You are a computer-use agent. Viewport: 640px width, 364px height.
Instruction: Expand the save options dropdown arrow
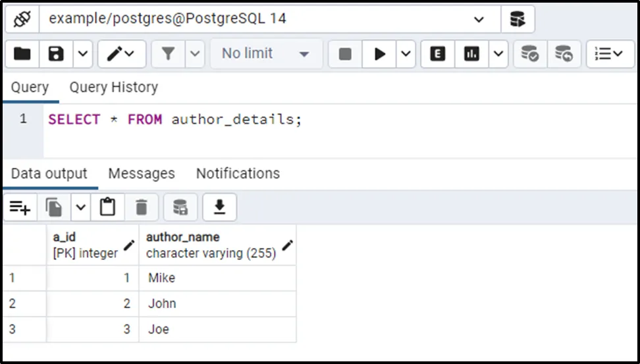[x=82, y=54]
